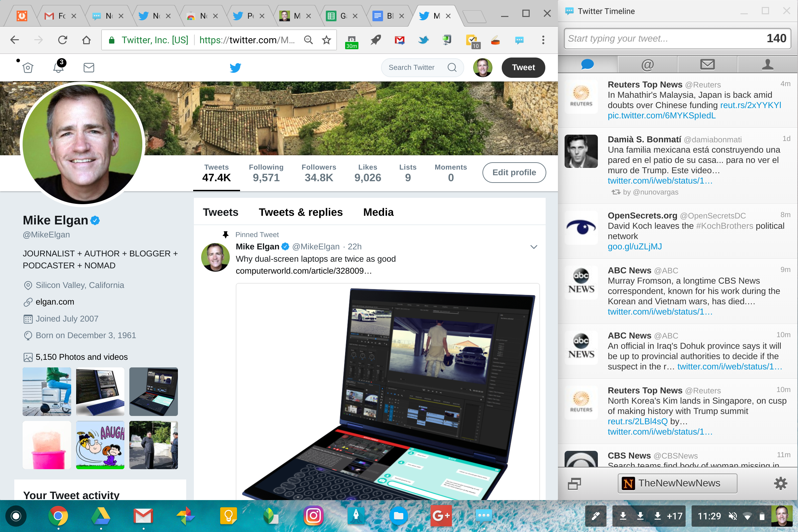This screenshot has width=798, height=532.
Task: Click Start typing your tweet field
Action: (x=677, y=38)
